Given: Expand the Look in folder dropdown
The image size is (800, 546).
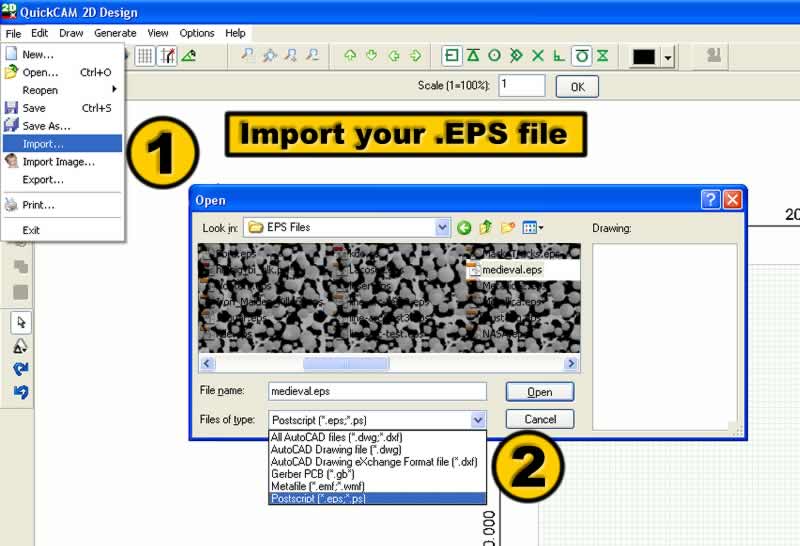Looking at the screenshot, I should pyautogui.click(x=442, y=228).
